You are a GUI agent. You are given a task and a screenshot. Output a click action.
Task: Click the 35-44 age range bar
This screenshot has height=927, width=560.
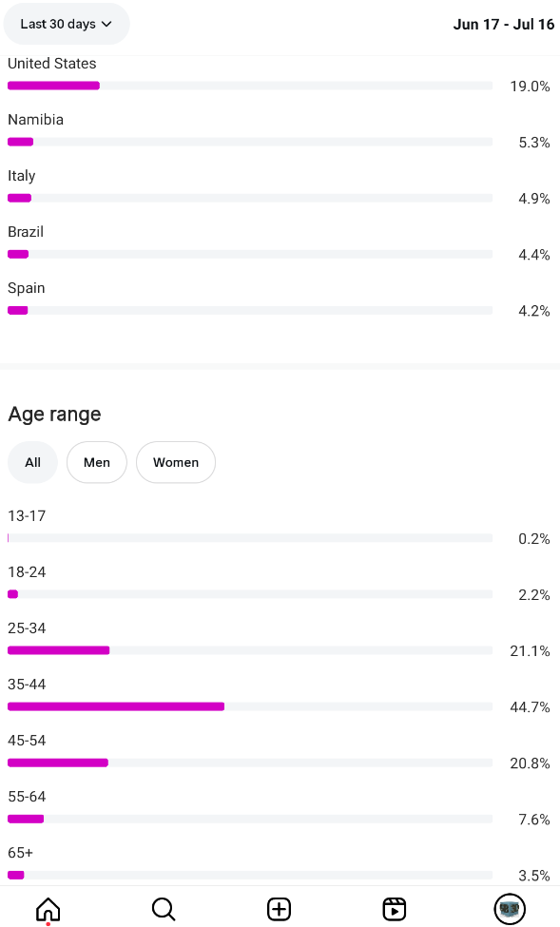(249, 706)
